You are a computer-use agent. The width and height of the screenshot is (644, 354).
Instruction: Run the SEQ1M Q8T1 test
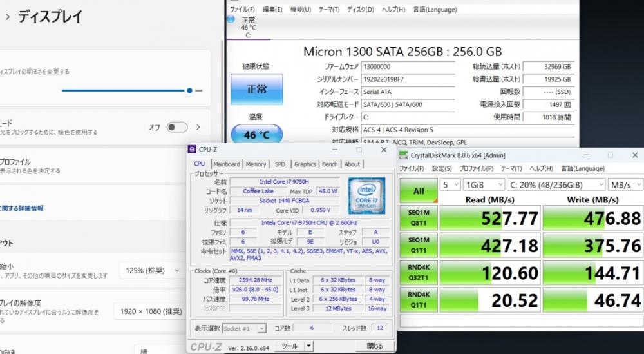[419, 219]
